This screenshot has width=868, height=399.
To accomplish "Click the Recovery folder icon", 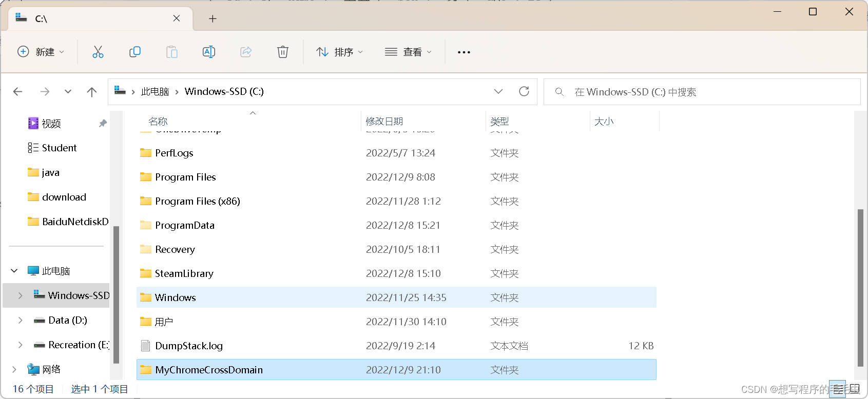I will pyautogui.click(x=146, y=249).
